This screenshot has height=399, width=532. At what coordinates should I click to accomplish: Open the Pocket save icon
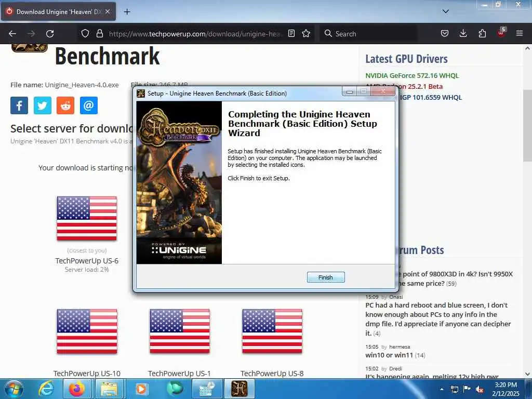point(445,33)
